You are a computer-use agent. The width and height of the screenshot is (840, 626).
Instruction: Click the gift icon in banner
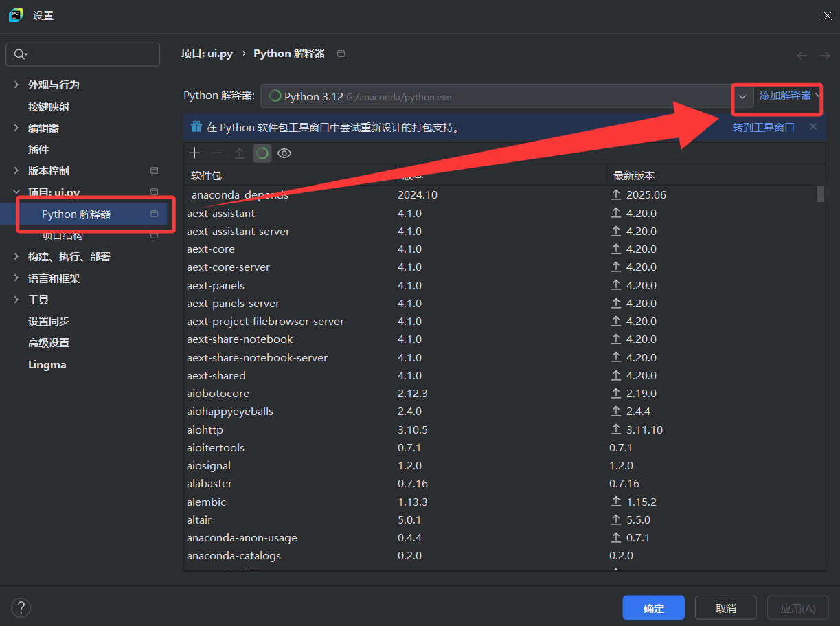(x=196, y=126)
